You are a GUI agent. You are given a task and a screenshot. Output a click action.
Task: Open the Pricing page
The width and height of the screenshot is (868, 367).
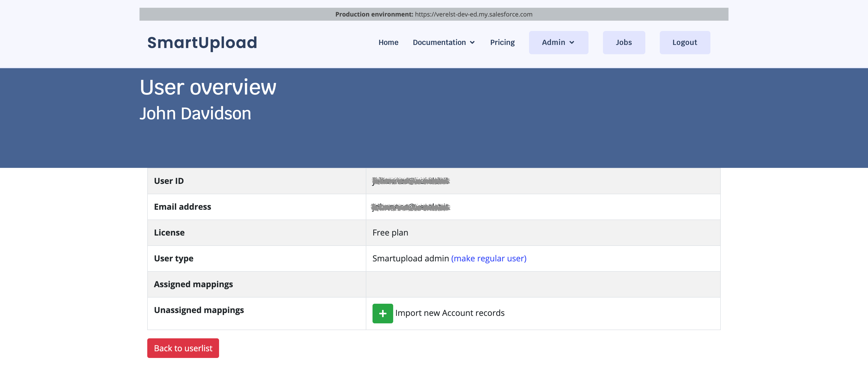coord(502,42)
